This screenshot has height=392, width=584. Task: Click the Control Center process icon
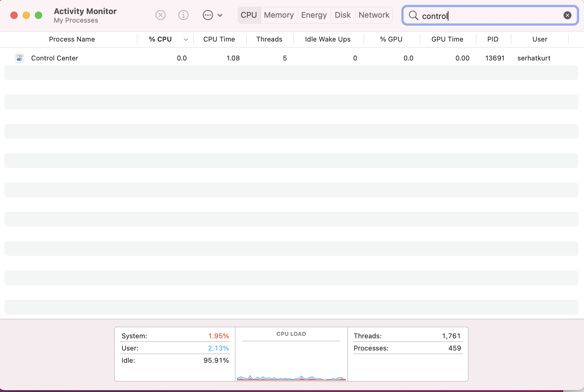20,58
